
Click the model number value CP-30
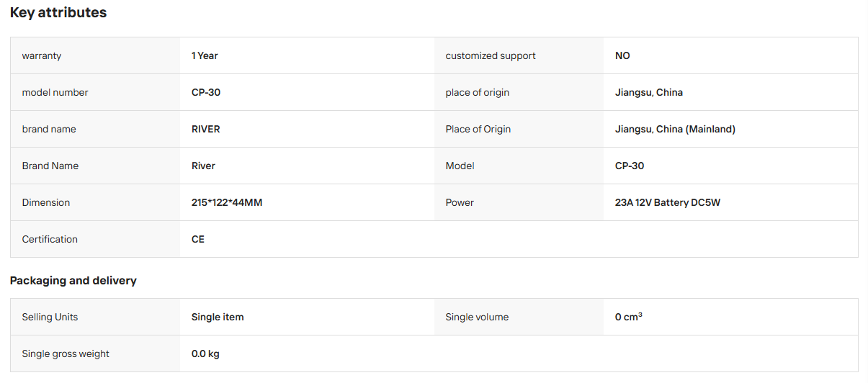coord(206,92)
